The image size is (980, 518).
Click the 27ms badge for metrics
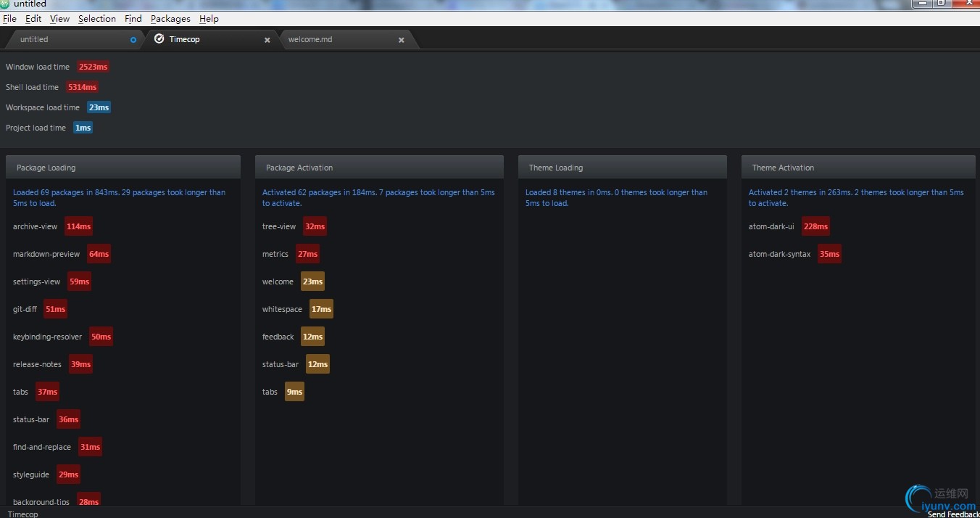[307, 254]
